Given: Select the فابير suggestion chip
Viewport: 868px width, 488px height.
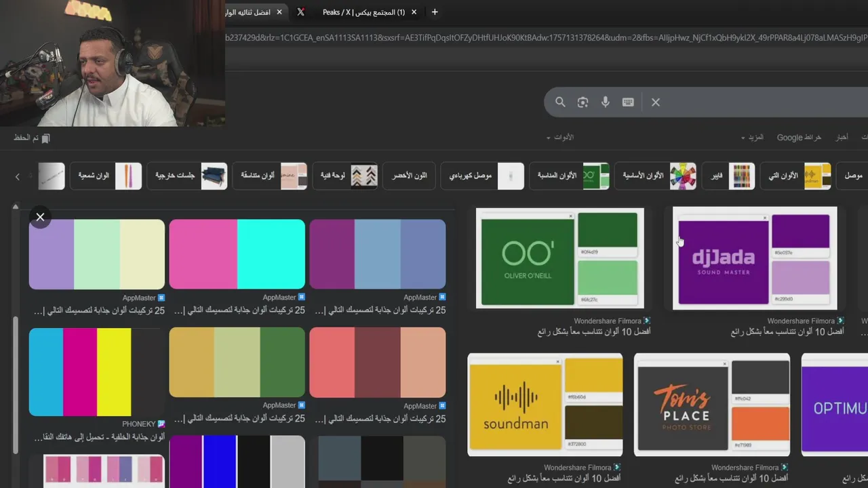Looking at the screenshot, I should (x=729, y=176).
